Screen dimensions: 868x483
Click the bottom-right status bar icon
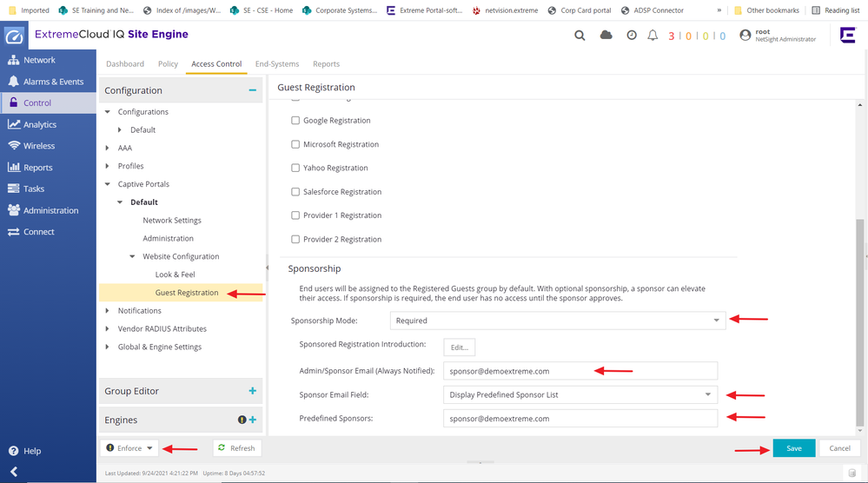(x=852, y=473)
